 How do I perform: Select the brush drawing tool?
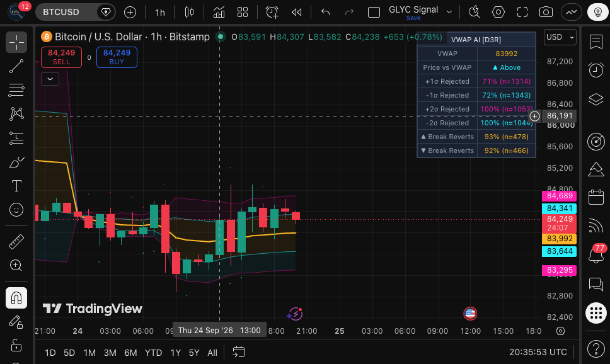16,162
